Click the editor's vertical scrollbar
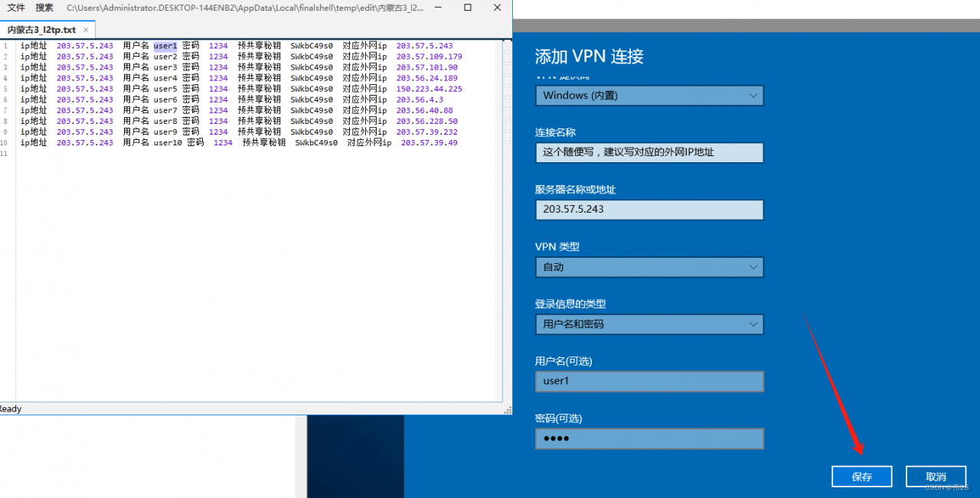The width and height of the screenshot is (980, 498). tap(507, 222)
